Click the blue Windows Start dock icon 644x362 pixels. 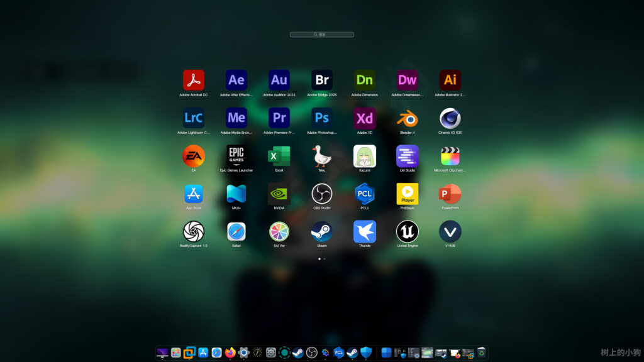click(386, 353)
